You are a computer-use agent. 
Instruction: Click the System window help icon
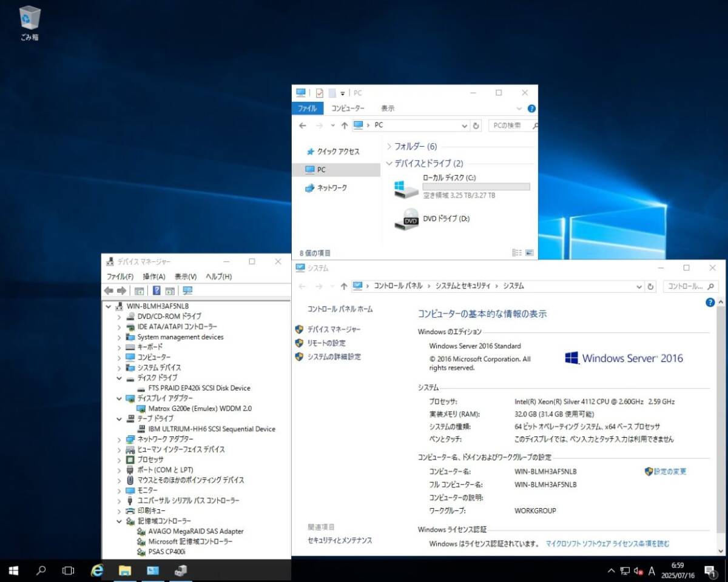(x=710, y=303)
